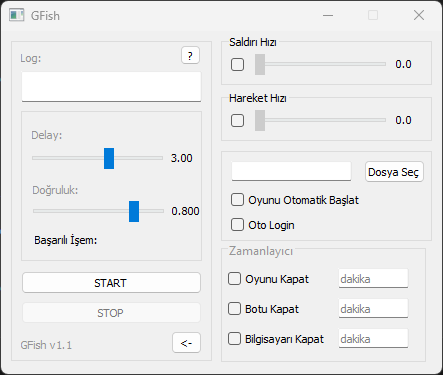Image resolution: width=443 pixels, height=375 pixels.
Task: Click the GFish v1.1 version text
Action: point(46,345)
